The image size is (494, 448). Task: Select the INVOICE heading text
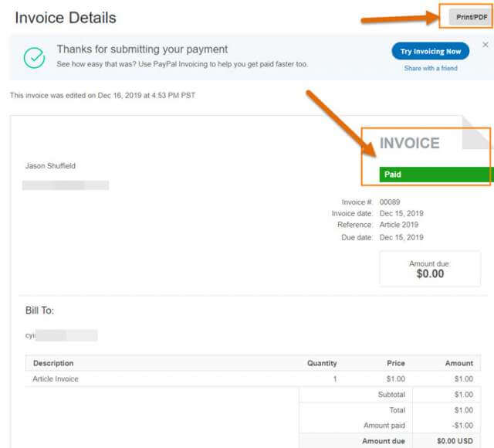tap(409, 143)
